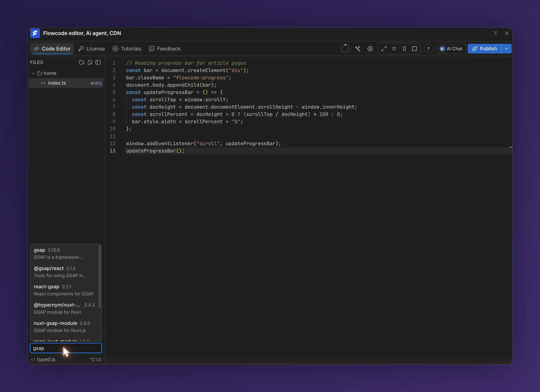Click the Flowcode logo icon
This screenshot has width=540, height=392.
coord(35,33)
